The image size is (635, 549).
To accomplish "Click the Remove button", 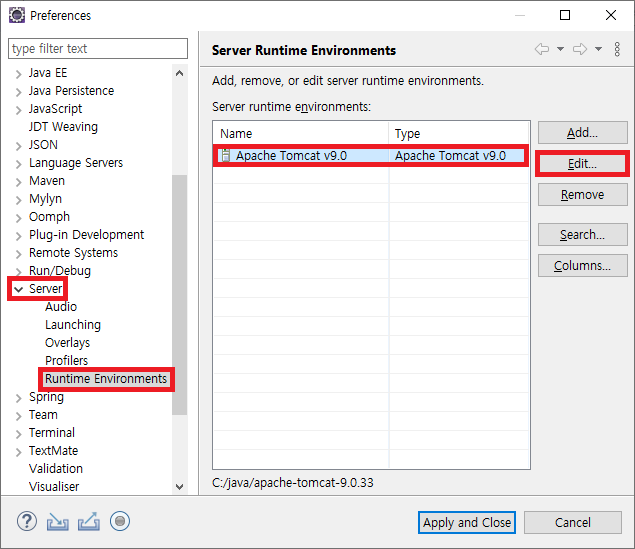I will point(583,195).
